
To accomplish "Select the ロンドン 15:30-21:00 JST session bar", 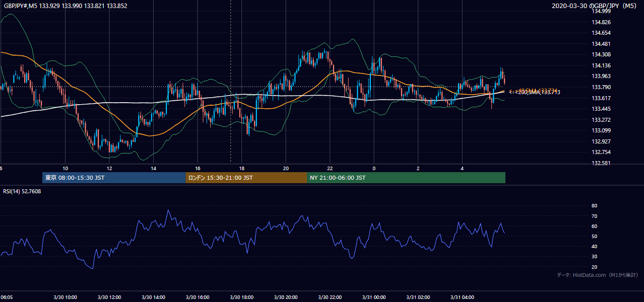I will [x=246, y=178].
